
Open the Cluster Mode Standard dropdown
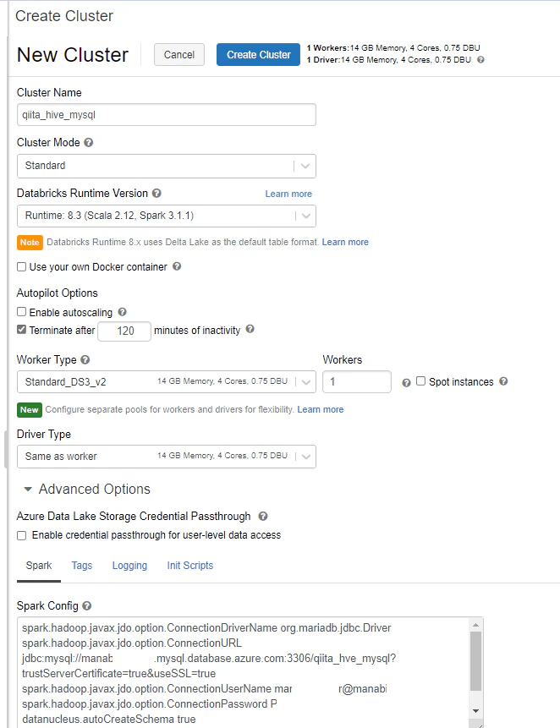167,166
